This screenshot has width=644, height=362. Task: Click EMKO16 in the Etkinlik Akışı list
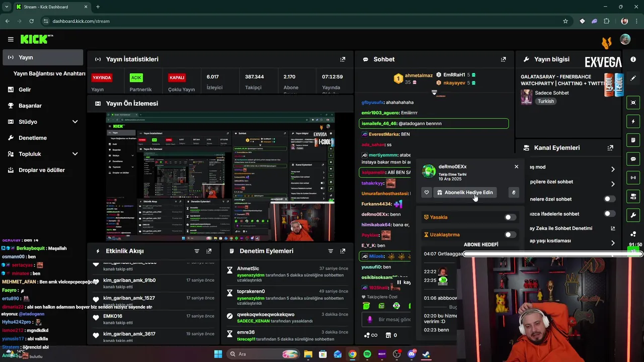tap(113, 316)
